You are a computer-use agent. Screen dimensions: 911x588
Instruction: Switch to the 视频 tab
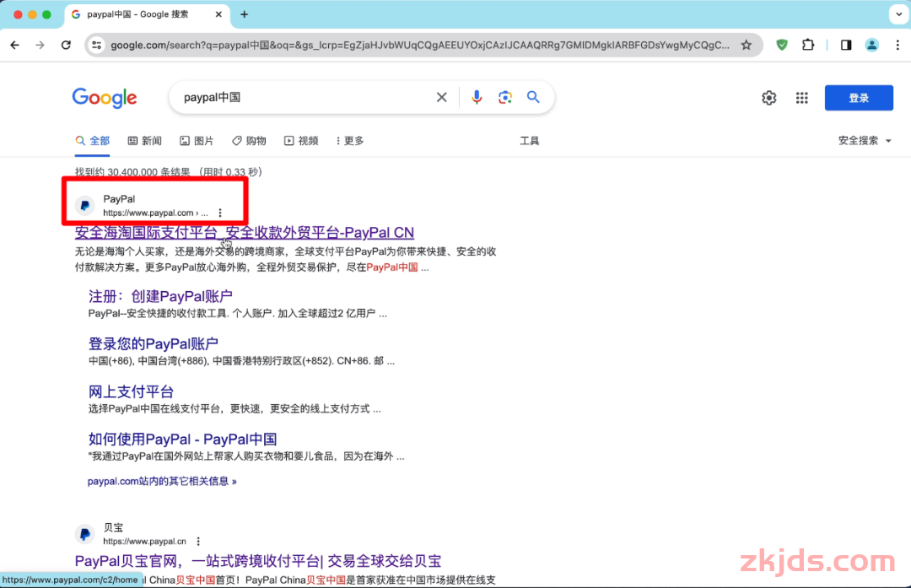(x=301, y=141)
